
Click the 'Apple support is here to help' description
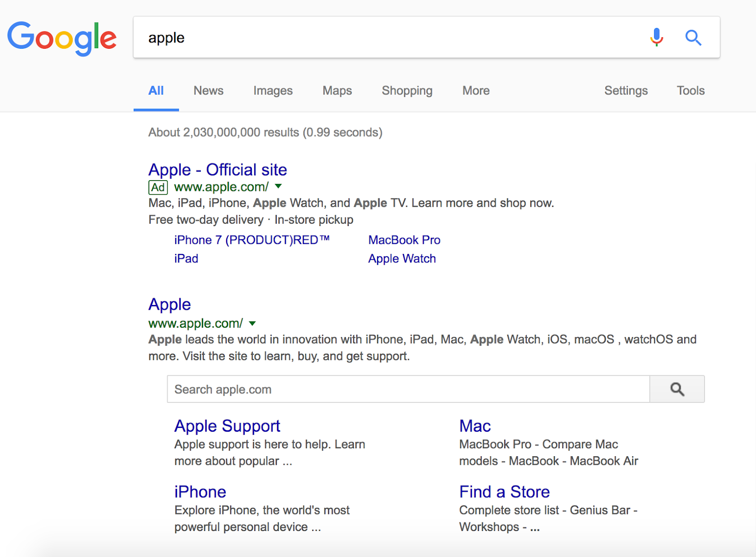pyautogui.click(x=270, y=453)
